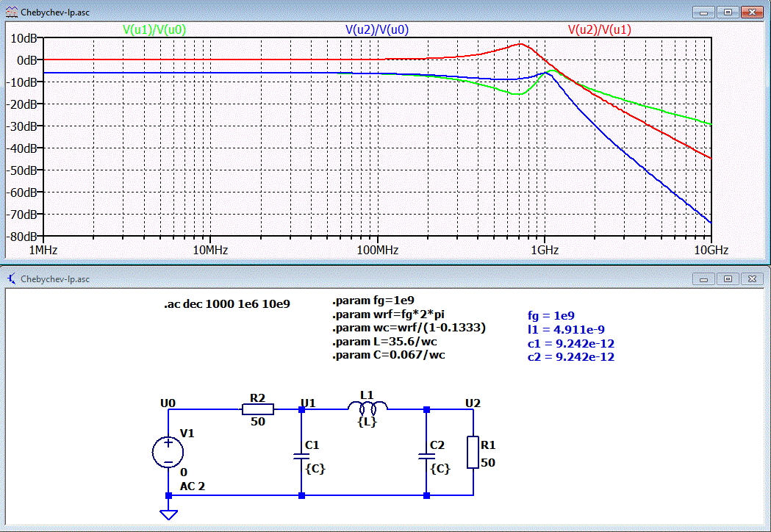
Task: Select the green V(u1)/V(u0) trace label
Action: coord(154,30)
